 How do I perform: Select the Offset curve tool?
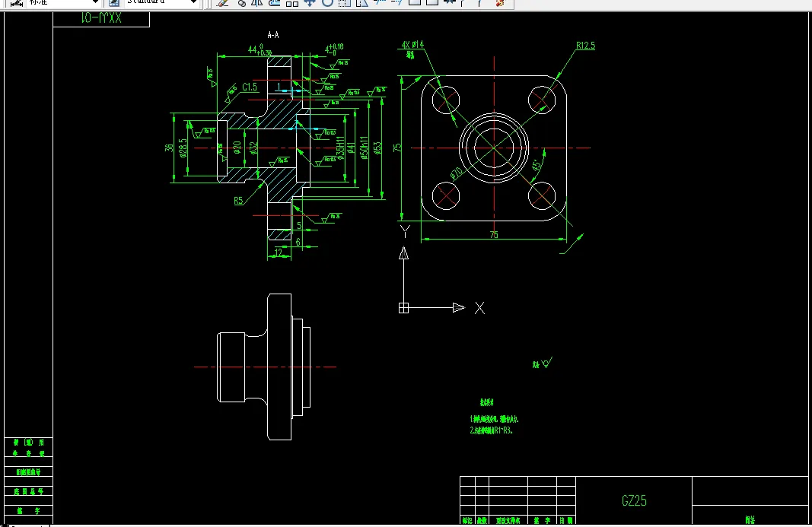point(272,5)
